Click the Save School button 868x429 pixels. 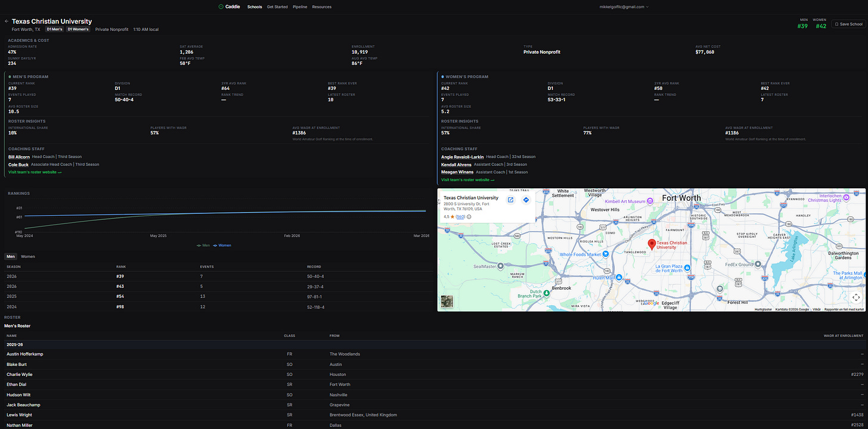[x=848, y=24]
